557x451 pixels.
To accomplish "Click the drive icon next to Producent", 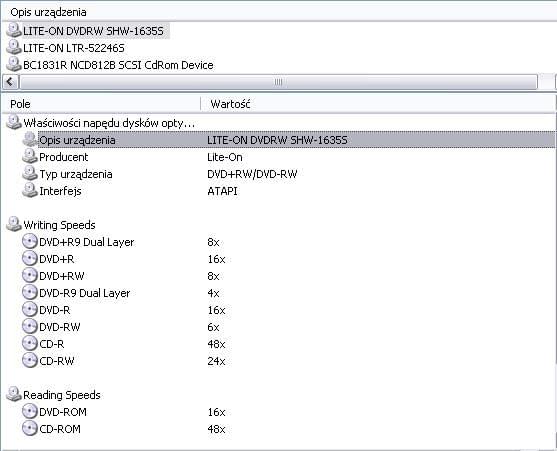I will [x=29, y=157].
